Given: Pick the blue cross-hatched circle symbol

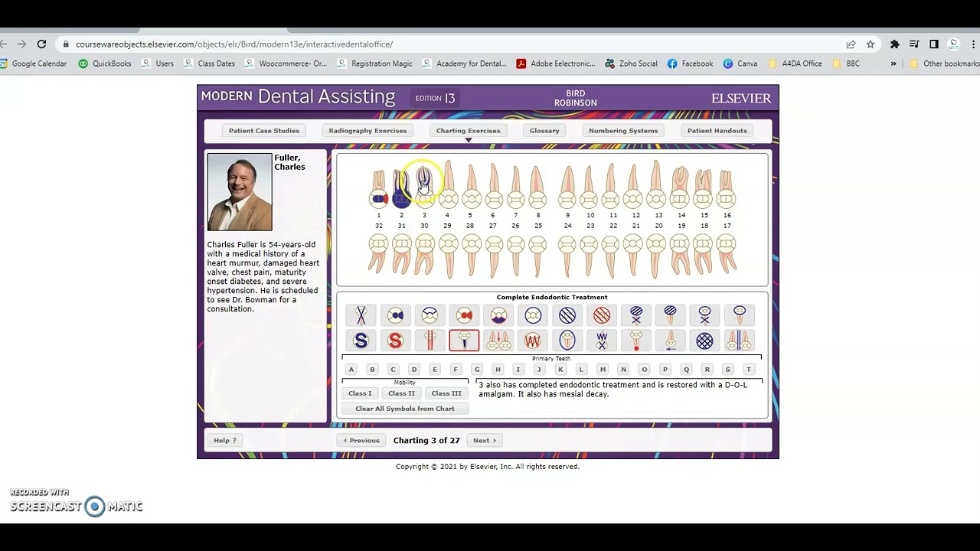Looking at the screenshot, I should pyautogui.click(x=704, y=341).
